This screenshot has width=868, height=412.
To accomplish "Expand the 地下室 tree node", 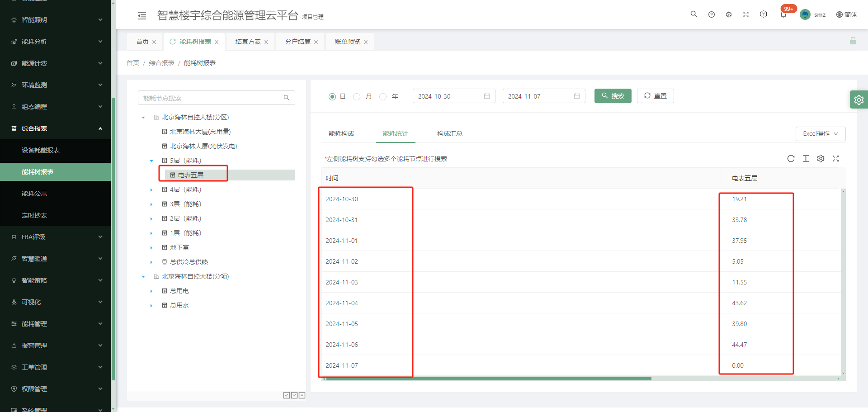I will click(x=151, y=248).
